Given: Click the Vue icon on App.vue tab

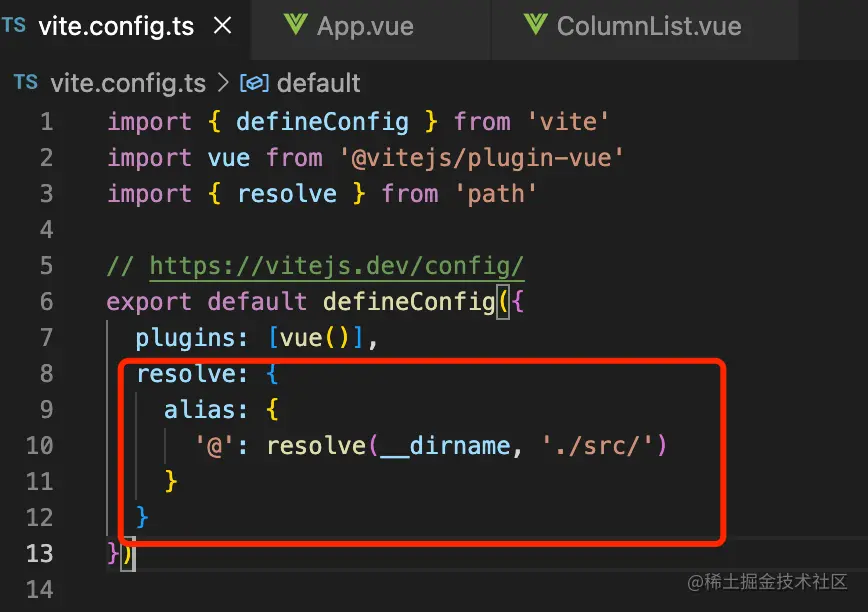Looking at the screenshot, I should [295, 25].
